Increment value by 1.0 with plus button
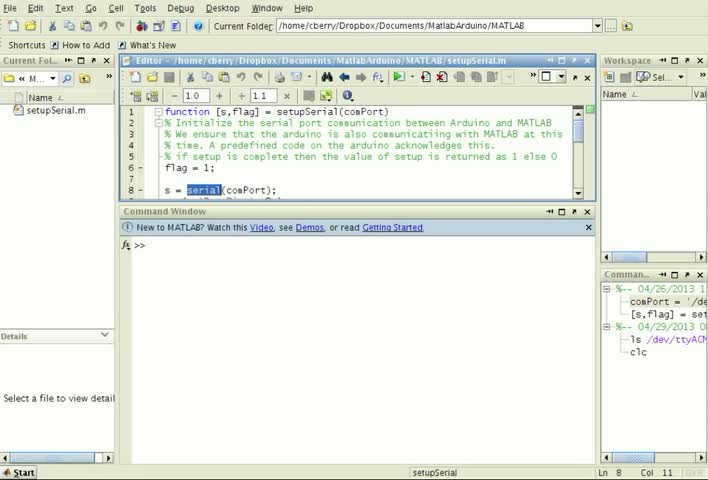 [219, 96]
